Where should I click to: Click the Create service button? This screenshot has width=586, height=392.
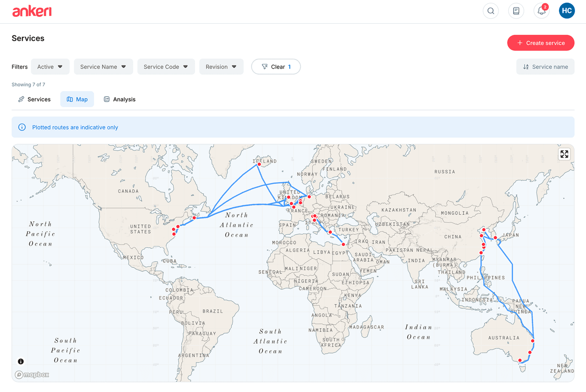541,43
